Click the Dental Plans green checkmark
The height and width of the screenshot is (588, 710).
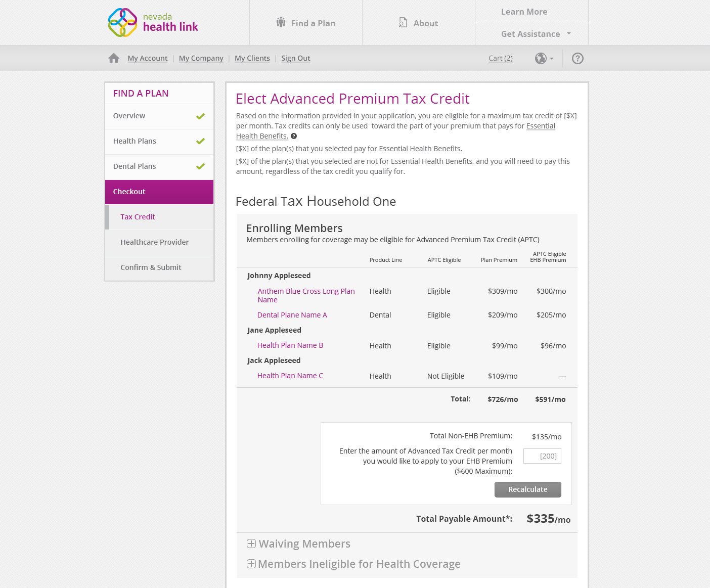click(x=200, y=166)
